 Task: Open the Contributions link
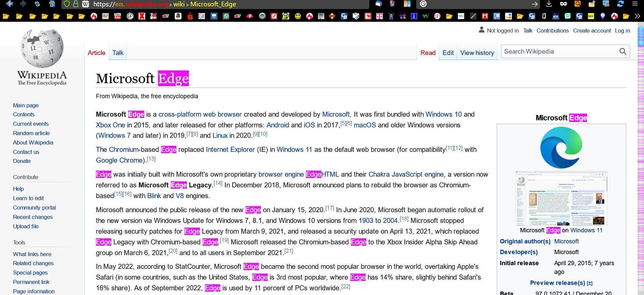(x=553, y=31)
